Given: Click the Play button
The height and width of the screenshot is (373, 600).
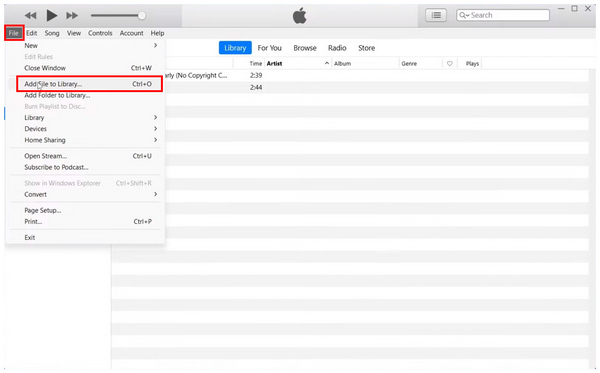Looking at the screenshot, I should pyautogui.click(x=52, y=16).
